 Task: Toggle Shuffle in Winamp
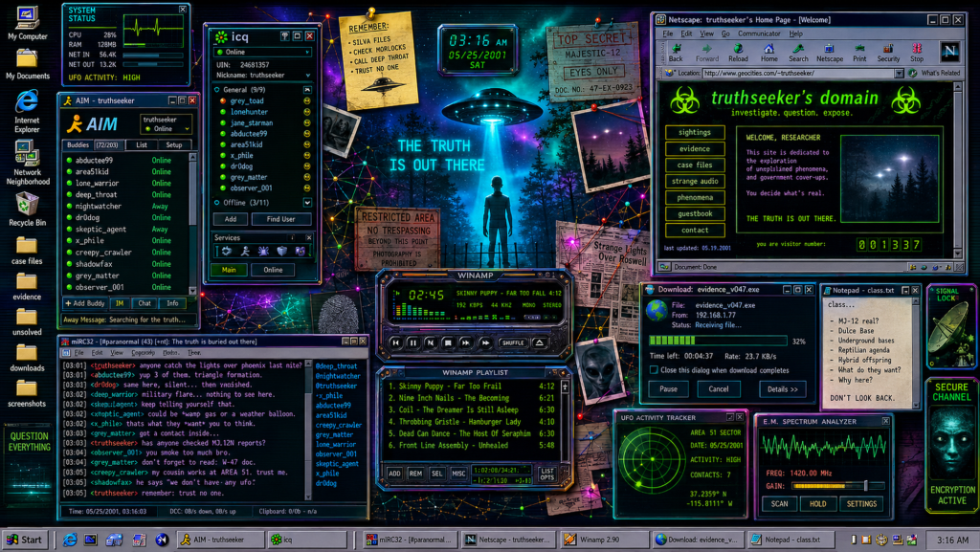(x=513, y=342)
